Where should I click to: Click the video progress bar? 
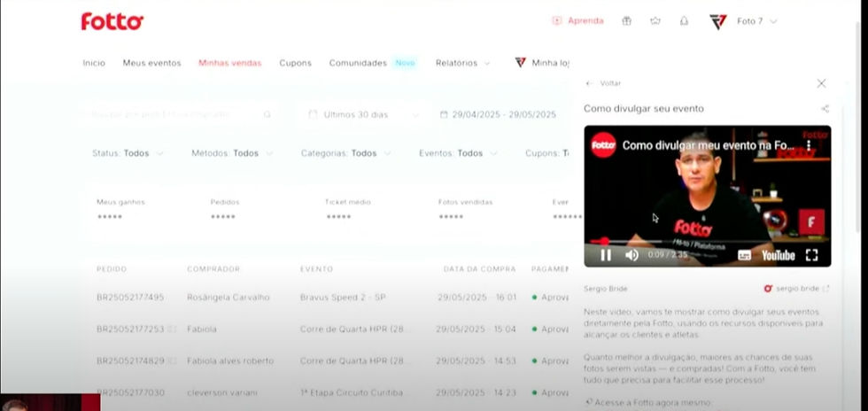(708, 242)
